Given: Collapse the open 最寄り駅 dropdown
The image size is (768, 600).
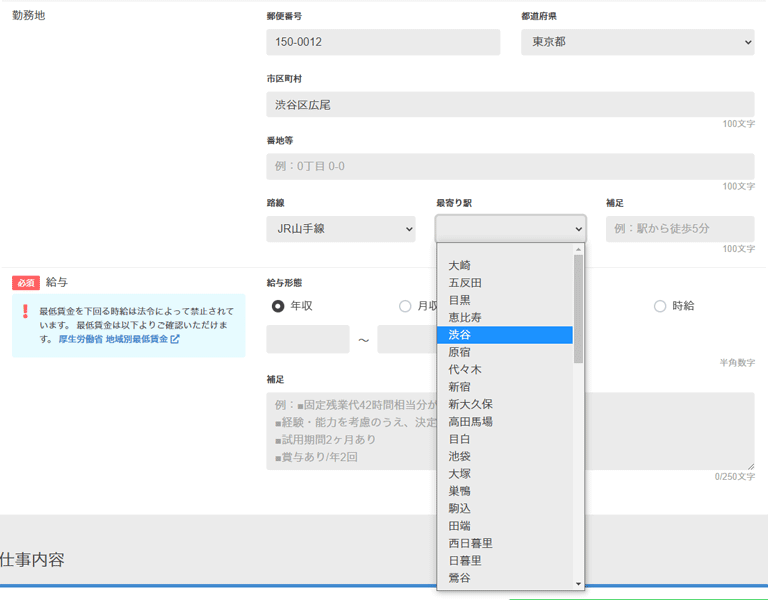Looking at the screenshot, I should pos(510,229).
